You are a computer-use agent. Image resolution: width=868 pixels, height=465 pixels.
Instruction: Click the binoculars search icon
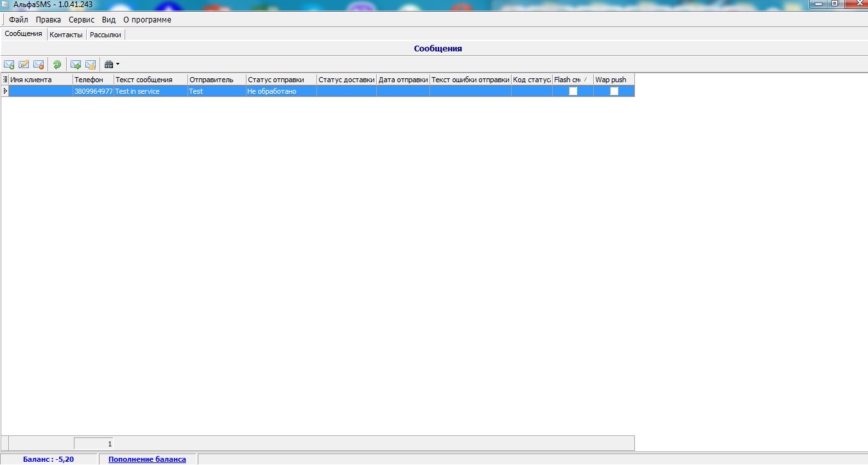[x=108, y=64]
